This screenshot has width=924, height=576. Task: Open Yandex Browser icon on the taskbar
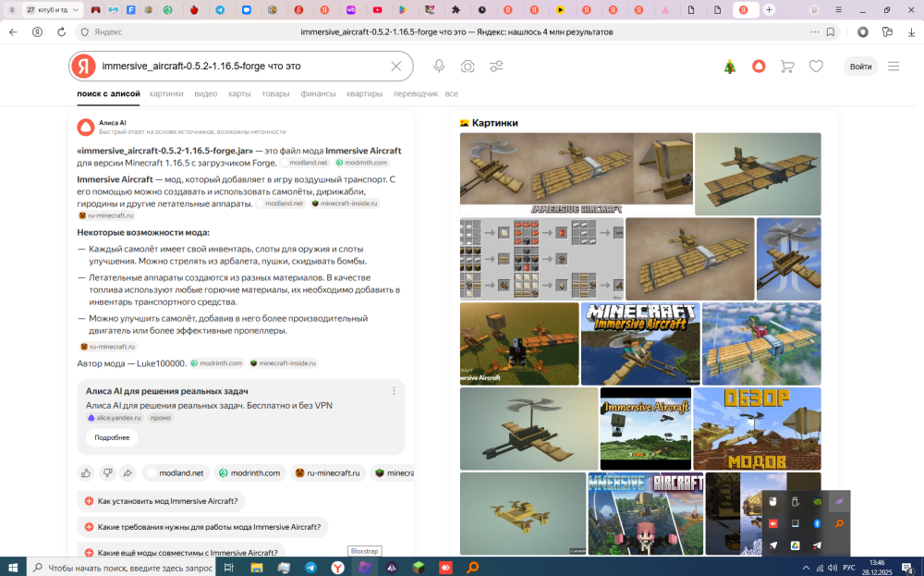tap(337, 568)
